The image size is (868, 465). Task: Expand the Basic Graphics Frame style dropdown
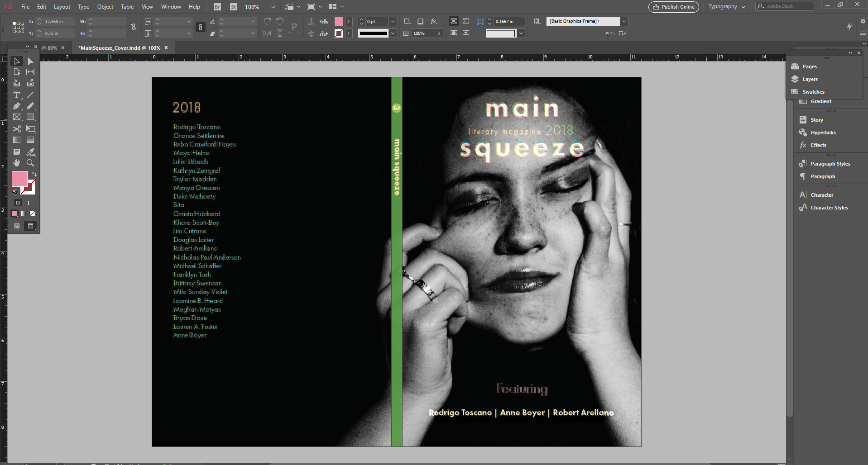624,21
